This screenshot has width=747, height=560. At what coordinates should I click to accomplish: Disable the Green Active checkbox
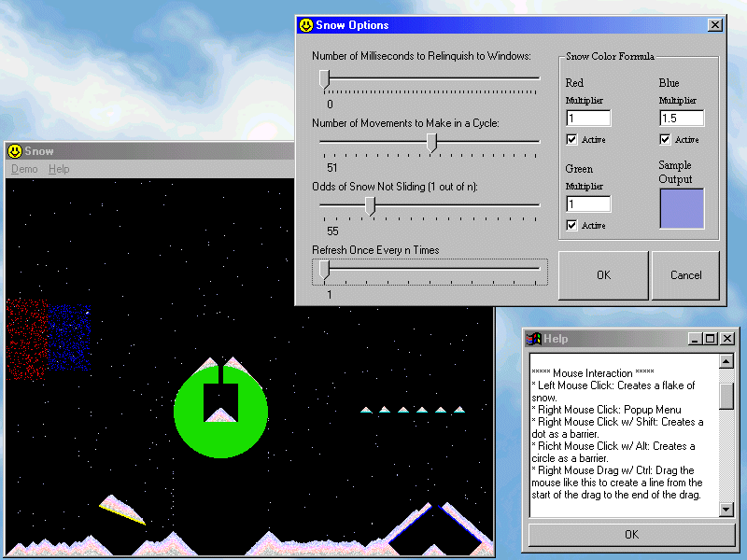tap(572, 226)
